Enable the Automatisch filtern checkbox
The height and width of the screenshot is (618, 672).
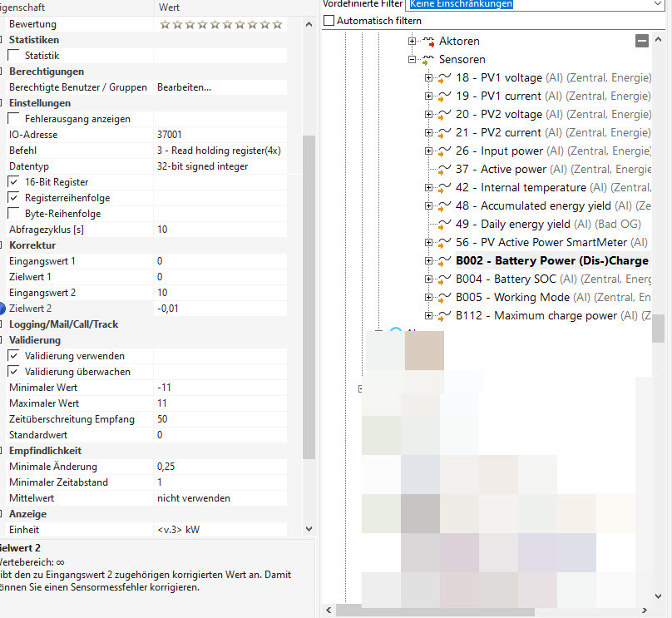(329, 21)
